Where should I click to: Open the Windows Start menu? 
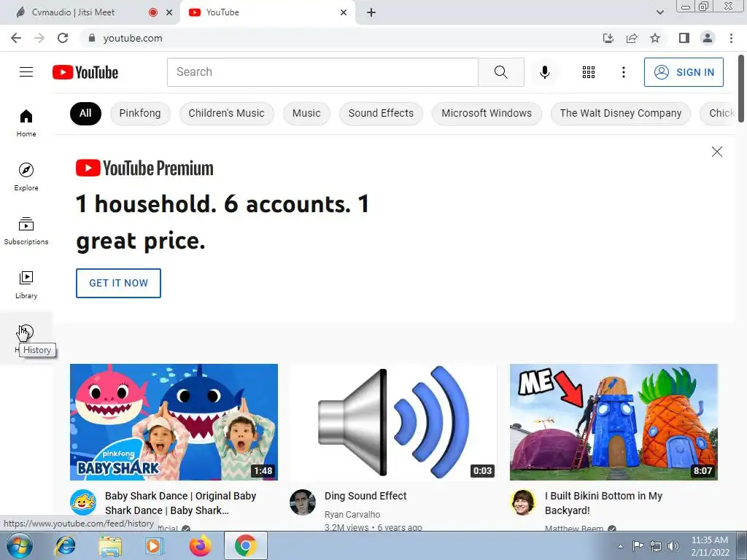(x=20, y=545)
